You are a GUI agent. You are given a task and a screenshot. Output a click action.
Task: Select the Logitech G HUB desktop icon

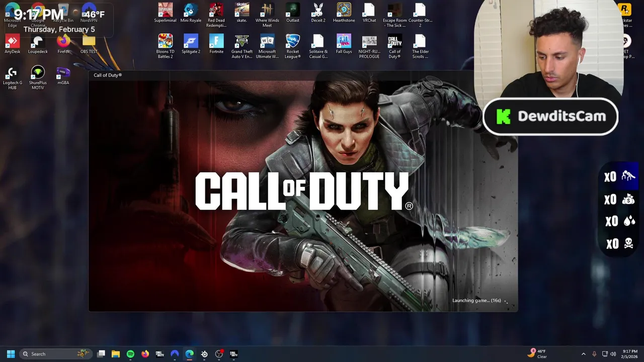13,78
